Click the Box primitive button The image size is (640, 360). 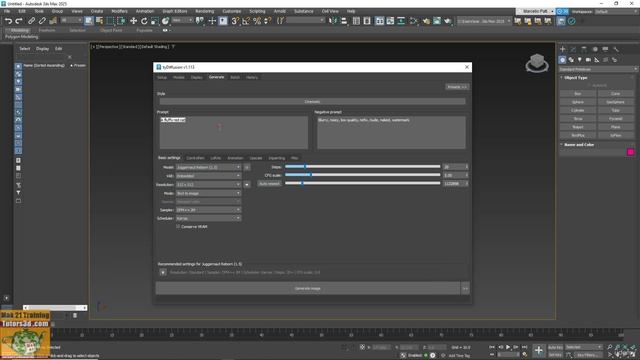click(578, 94)
